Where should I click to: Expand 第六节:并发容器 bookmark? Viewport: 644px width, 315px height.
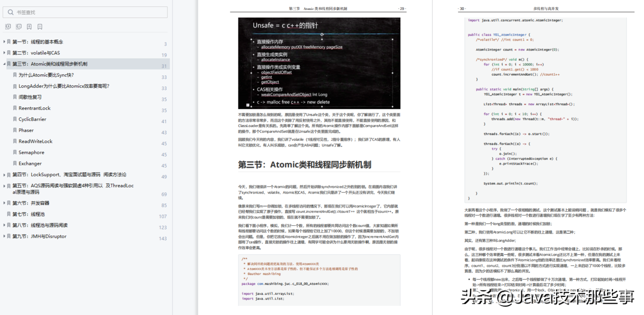tap(4, 203)
